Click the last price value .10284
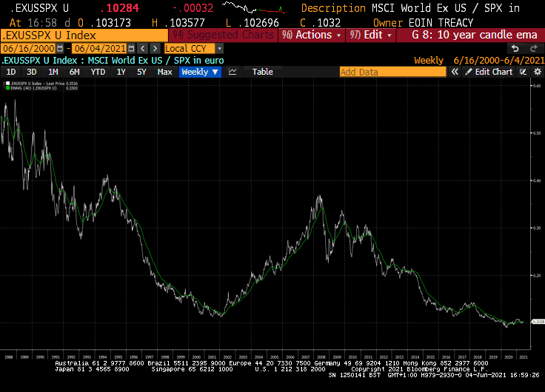The width and height of the screenshot is (545, 392). tap(119, 7)
